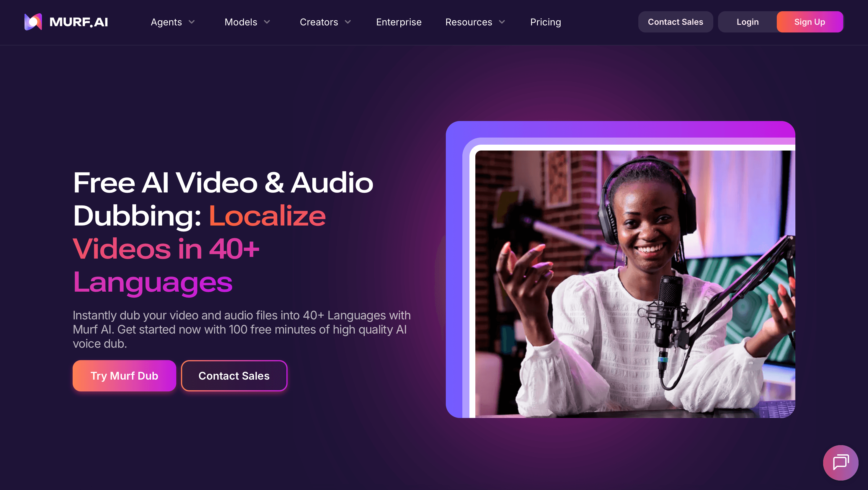Click the Login button

(x=747, y=22)
